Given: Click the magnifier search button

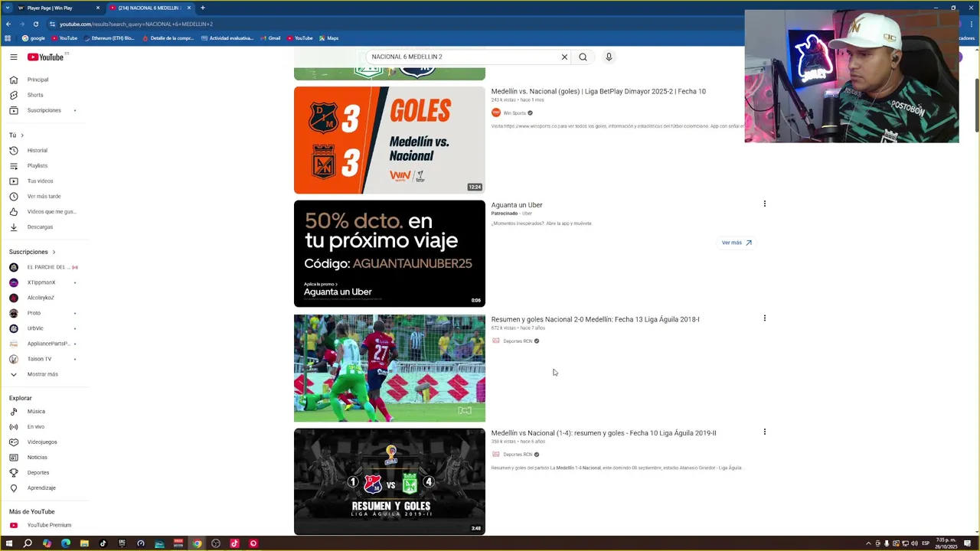Looking at the screenshot, I should pyautogui.click(x=583, y=57).
